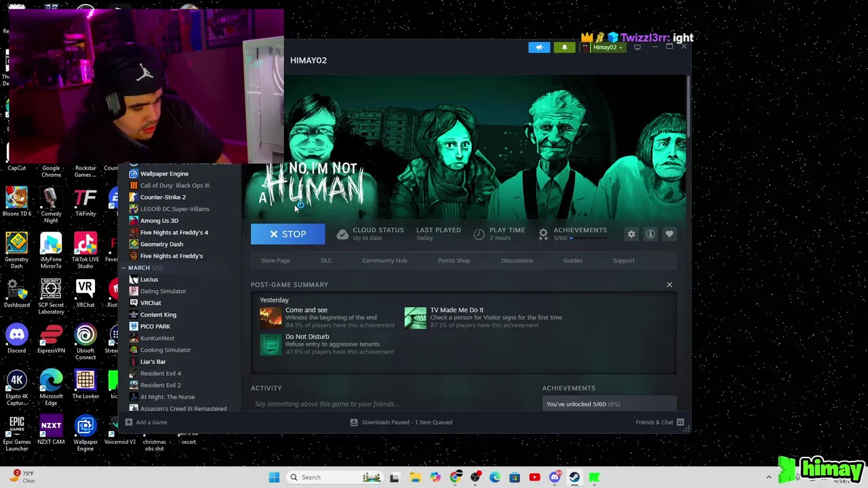Dismiss the Post-Game Summary panel
This screenshot has height=488, width=868.
669,285
